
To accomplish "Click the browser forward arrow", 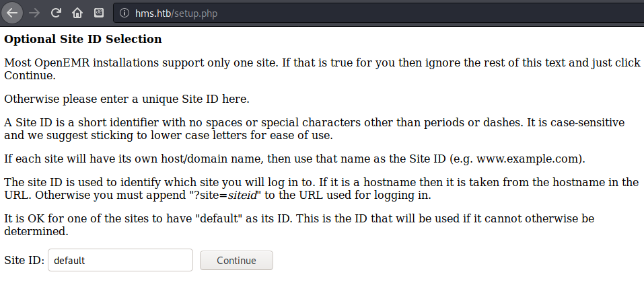I will click(34, 13).
